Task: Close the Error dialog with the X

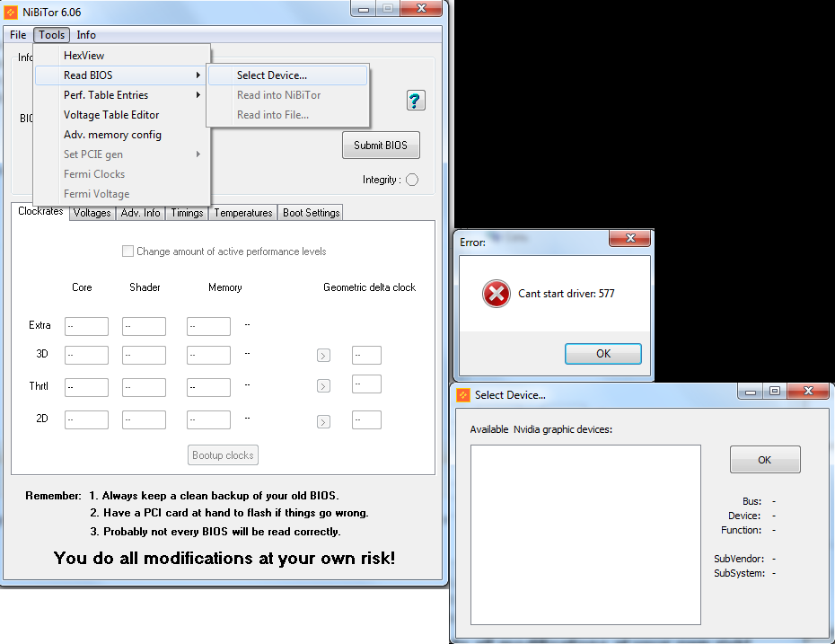Action: click(x=630, y=238)
